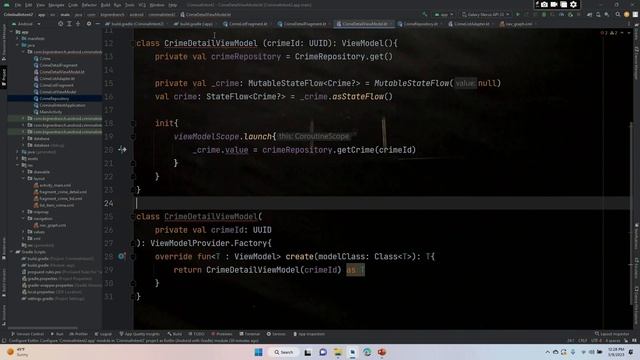Click the select opened file target icon

60,24
